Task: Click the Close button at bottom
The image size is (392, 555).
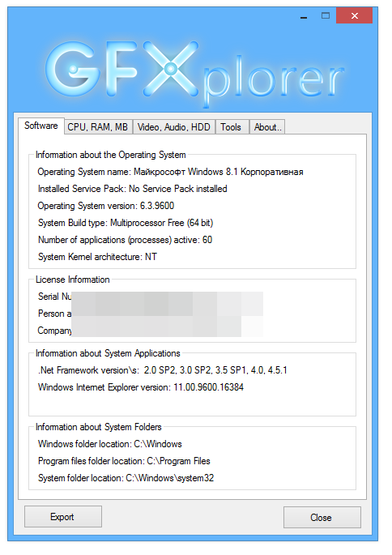Action: coord(322,518)
